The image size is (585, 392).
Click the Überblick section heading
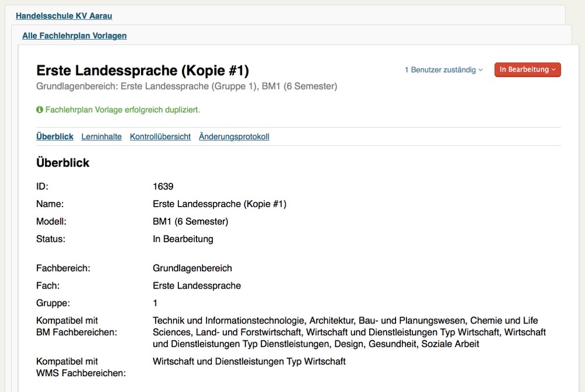[x=63, y=163]
